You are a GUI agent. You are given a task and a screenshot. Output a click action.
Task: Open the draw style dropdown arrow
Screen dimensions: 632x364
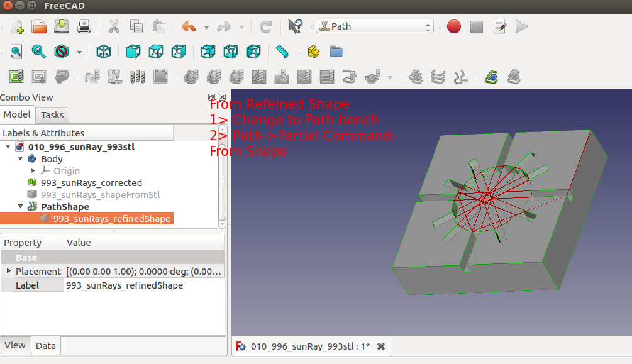(79, 52)
